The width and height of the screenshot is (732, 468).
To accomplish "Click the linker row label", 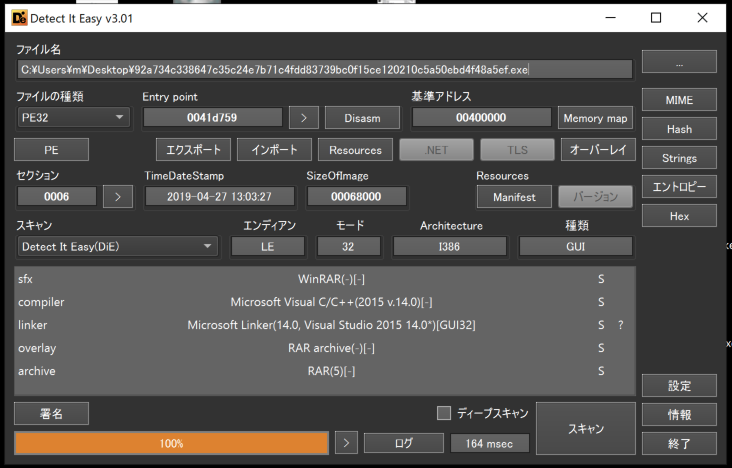I will pos(32,325).
